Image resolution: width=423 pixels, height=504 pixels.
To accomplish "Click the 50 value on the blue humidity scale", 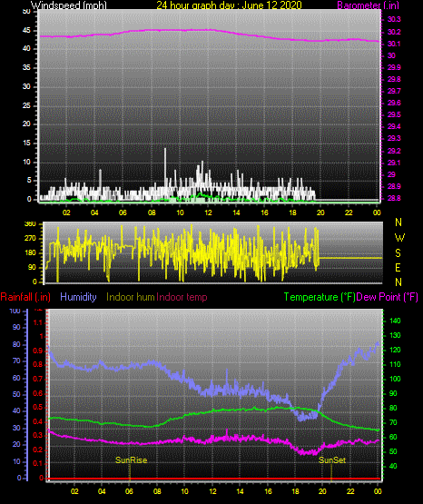I will 16,394.
